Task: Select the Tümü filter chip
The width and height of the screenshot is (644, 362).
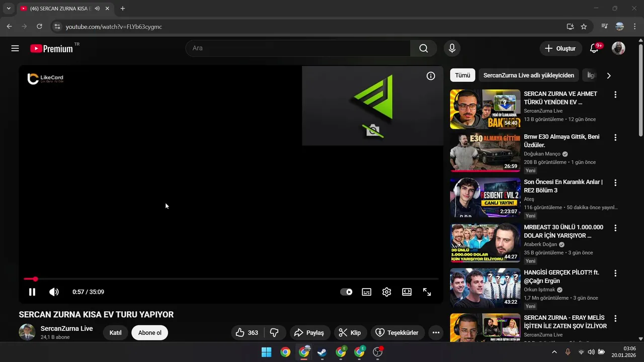Action: (462, 75)
